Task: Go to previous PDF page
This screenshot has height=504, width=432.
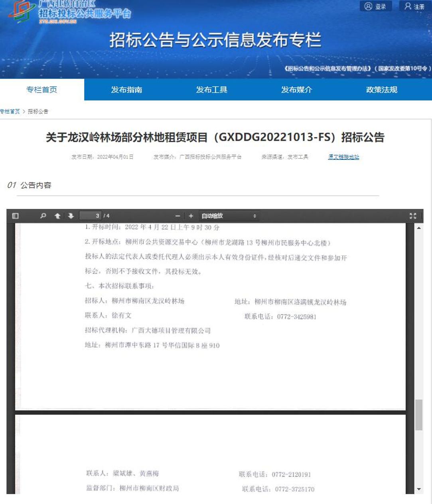Action: pos(57,216)
